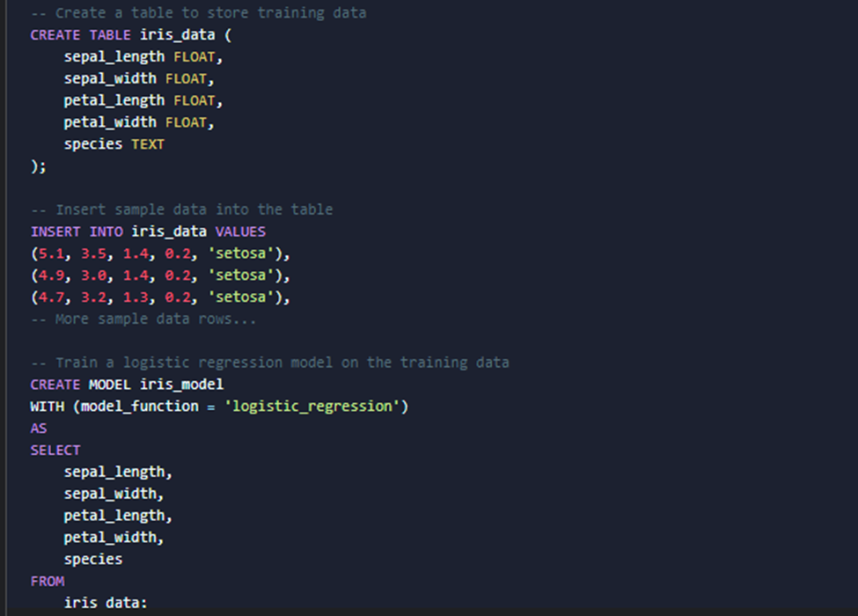Click 'petal_width,' in the SELECT list
858x616 pixels.
[114, 538]
